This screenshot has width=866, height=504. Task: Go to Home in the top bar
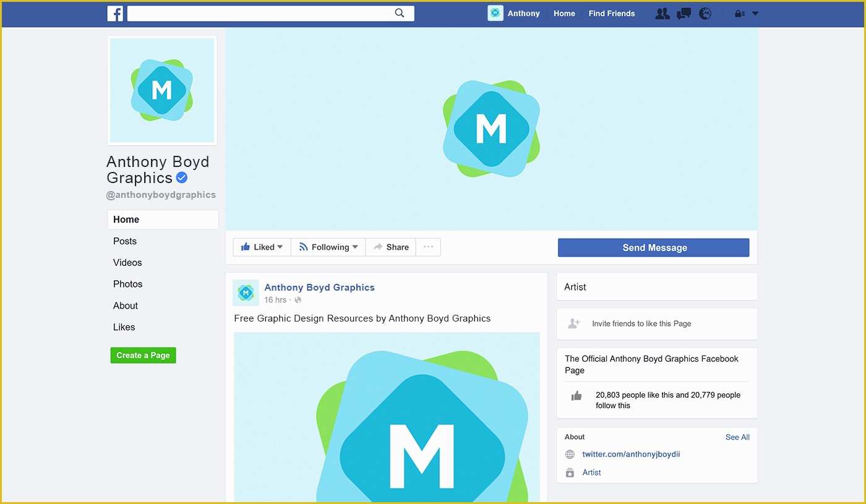point(564,14)
